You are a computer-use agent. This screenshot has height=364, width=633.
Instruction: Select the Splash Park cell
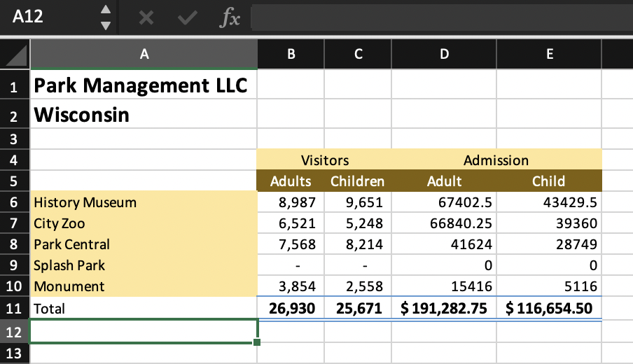click(144, 265)
